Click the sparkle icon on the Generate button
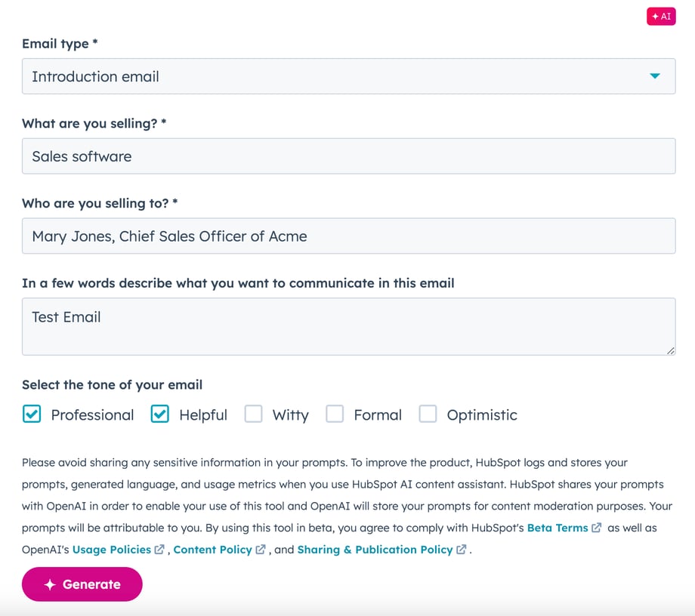 click(x=50, y=584)
